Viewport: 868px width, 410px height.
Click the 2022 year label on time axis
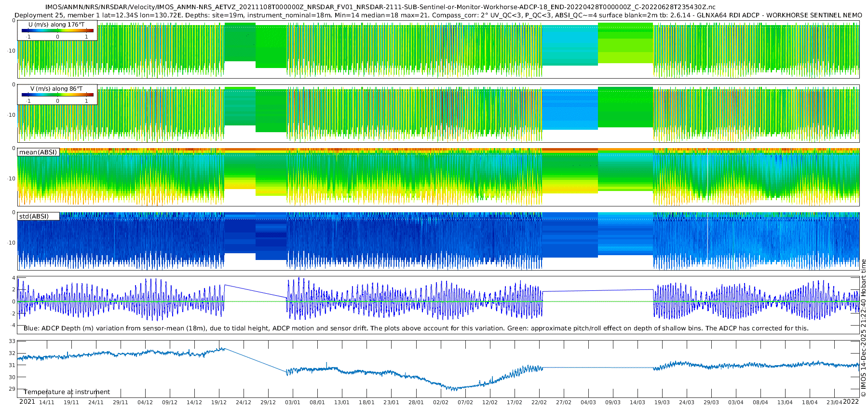851,402
